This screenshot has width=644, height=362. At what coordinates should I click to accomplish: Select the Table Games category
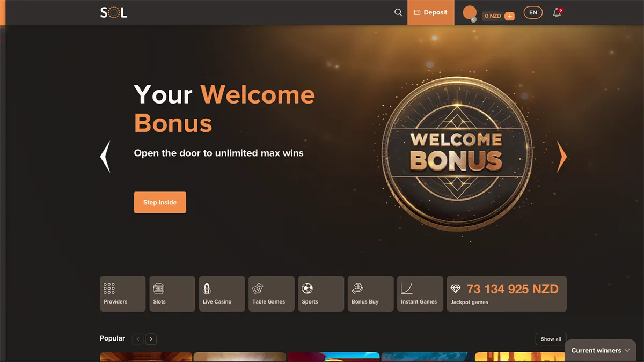point(272,293)
